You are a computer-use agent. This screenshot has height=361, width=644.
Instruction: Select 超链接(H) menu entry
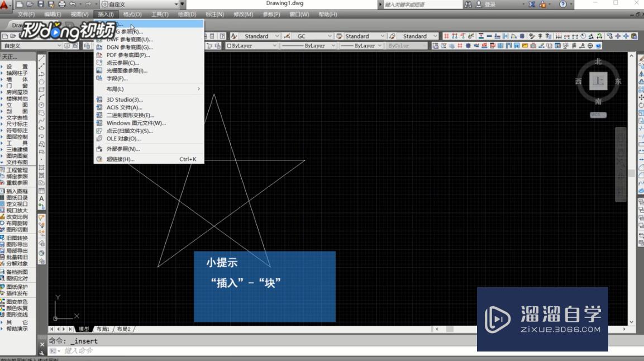[x=149, y=159]
